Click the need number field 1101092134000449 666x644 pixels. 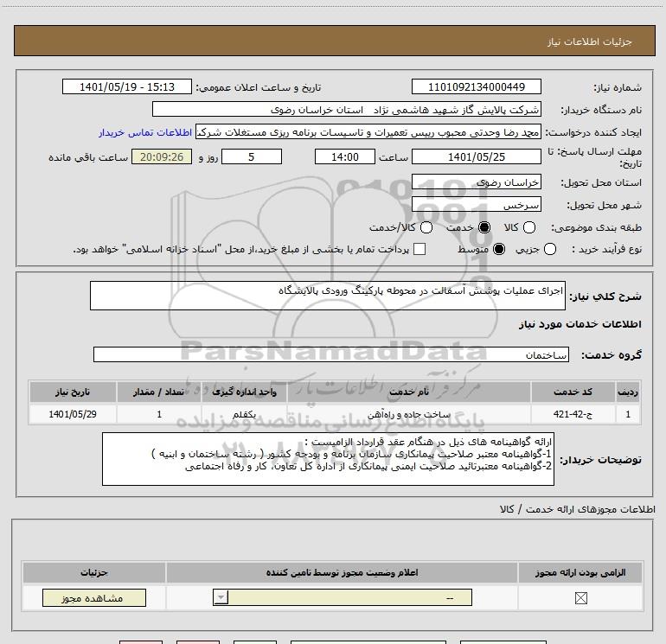click(476, 86)
